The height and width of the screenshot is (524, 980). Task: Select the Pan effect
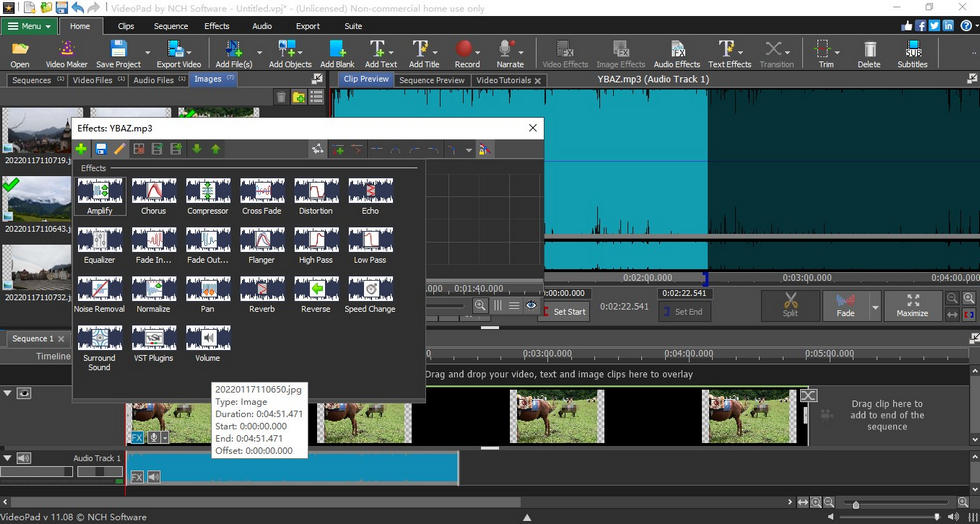tap(208, 295)
